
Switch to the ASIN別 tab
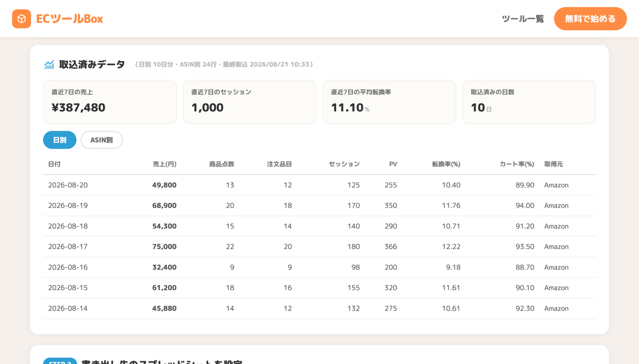(101, 140)
